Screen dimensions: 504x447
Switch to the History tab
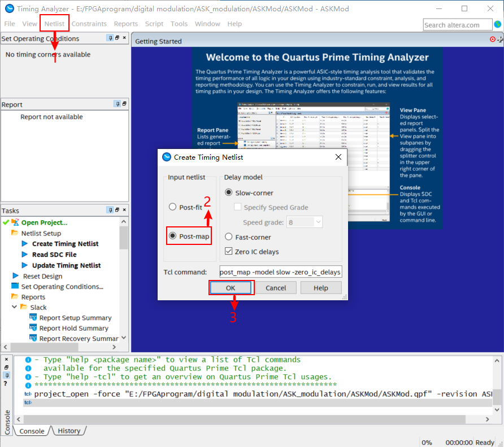coord(69,431)
